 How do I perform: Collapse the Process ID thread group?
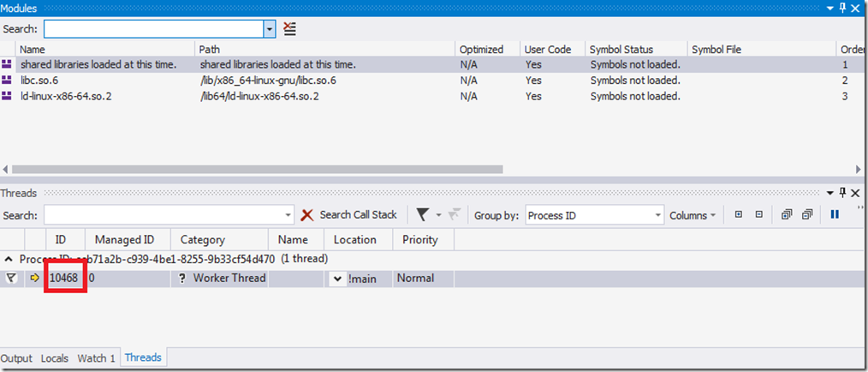pos(9,259)
